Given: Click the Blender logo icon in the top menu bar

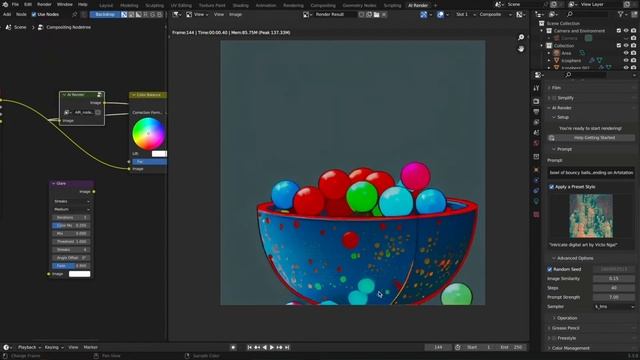Looking at the screenshot, I should (4, 4).
